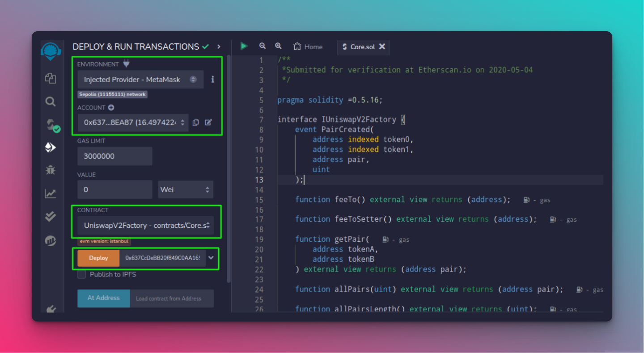Open the Contract dropdown UniswapV2Factory
644x353 pixels.
click(145, 226)
